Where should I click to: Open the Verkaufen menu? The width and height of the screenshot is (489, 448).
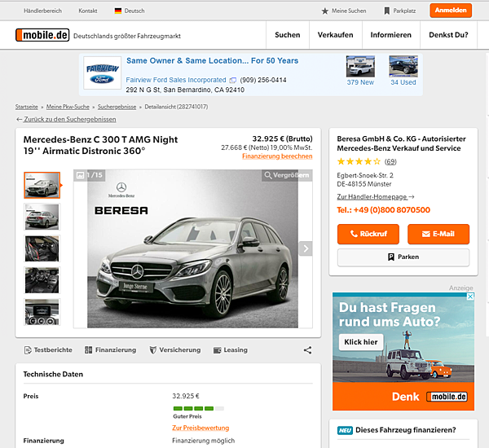click(x=336, y=35)
